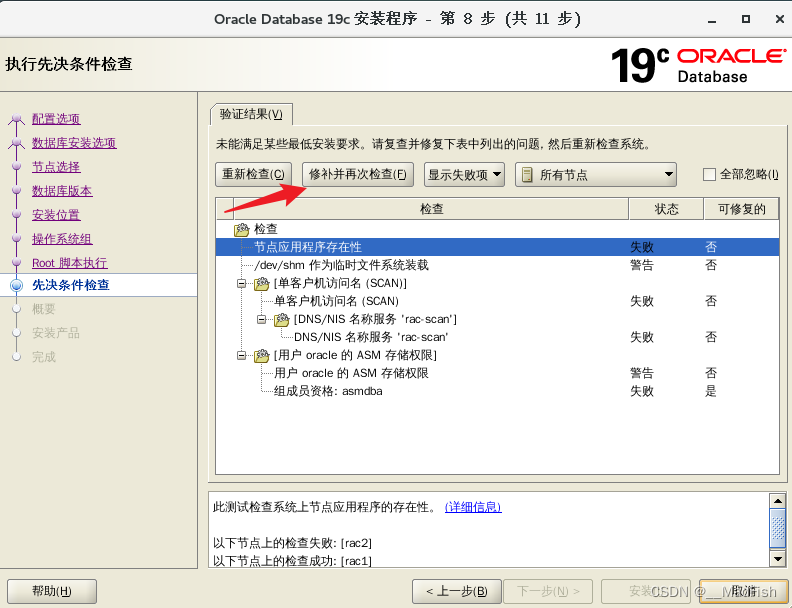Collapse the [用户 oracle 的 ASM 存储权限] node
Viewport: 792px width, 608px height.
[x=242, y=356]
